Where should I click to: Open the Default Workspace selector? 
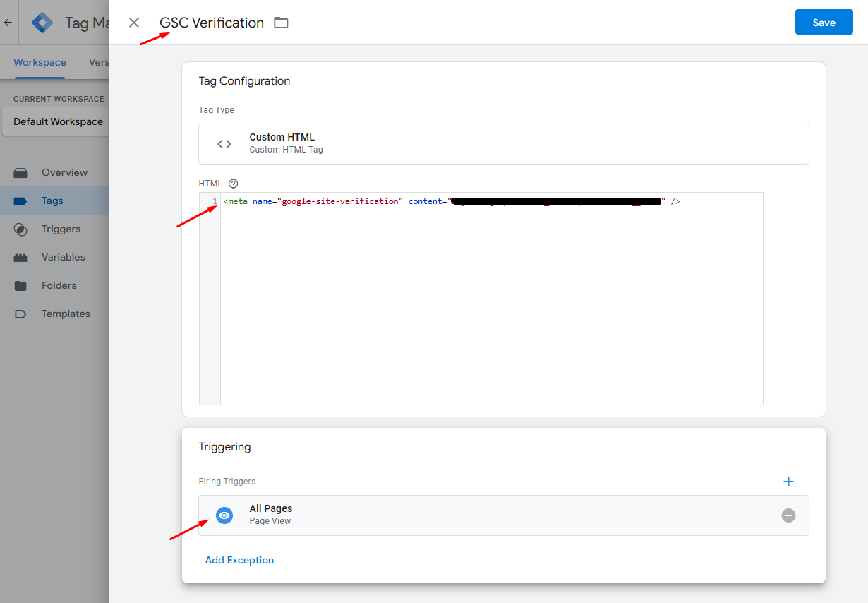pos(55,121)
